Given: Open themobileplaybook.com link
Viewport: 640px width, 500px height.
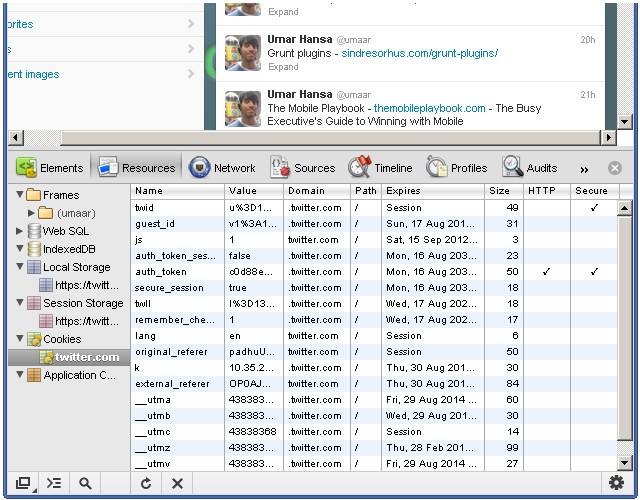Looking at the screenshot, I should [429, 108].
